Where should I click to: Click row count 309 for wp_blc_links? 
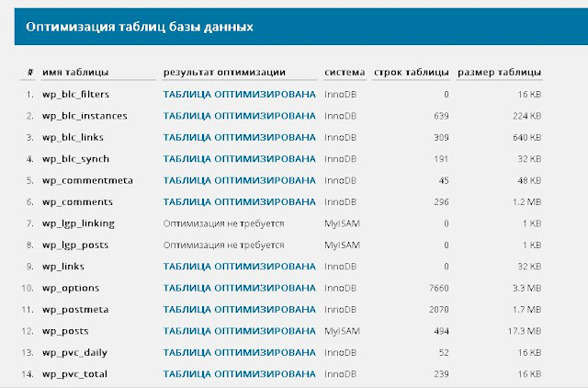pyautogui.click(x=441, y=137)
